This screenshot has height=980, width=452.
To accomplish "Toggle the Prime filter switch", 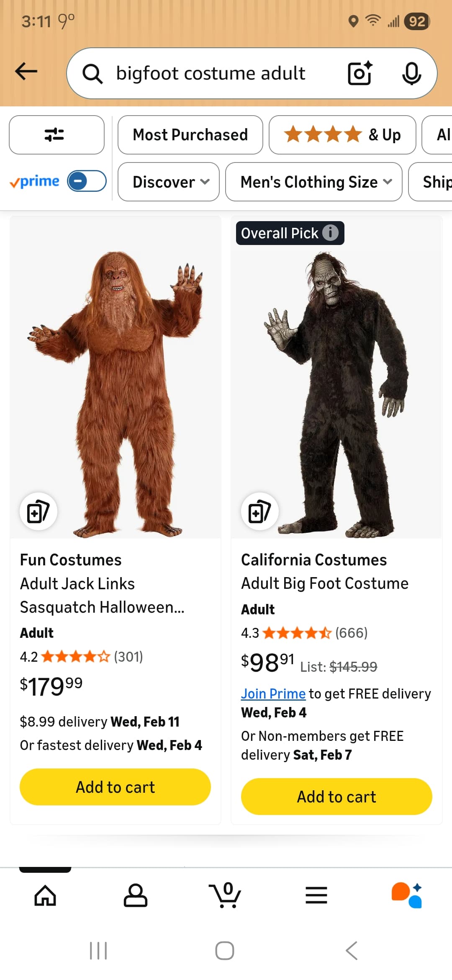I will [x=87, y=181].
